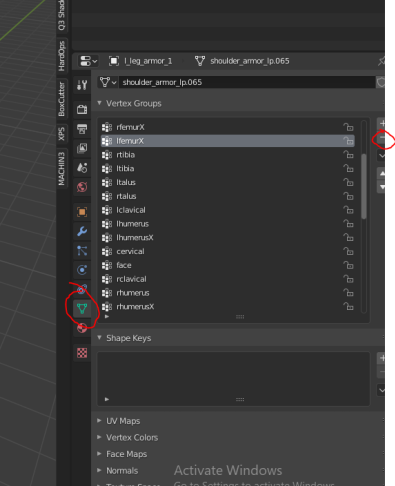Viewport: 395px width, 486px height.
Task: Open the editor type dropdown
Action: (88, 61)
